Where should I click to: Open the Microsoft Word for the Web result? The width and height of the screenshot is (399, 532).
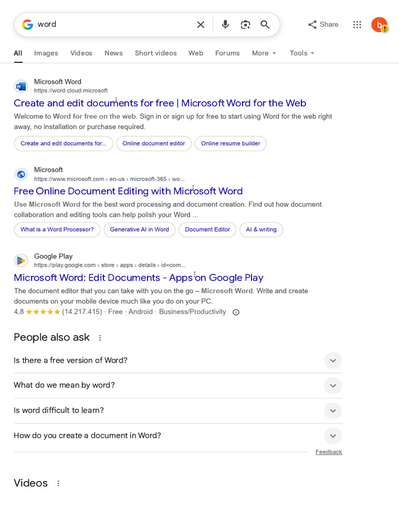(x=160, y=103)
